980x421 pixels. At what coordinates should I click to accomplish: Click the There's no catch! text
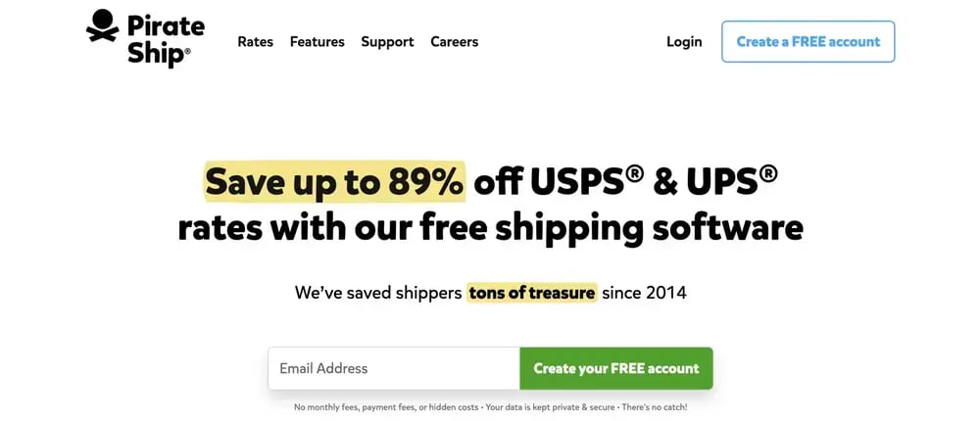pos(656,407)
